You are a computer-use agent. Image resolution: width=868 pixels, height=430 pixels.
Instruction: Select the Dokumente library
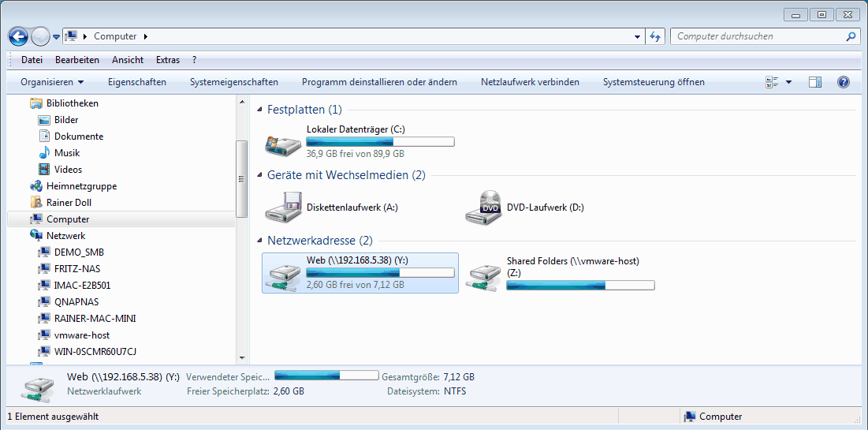[x=79, y=136]
